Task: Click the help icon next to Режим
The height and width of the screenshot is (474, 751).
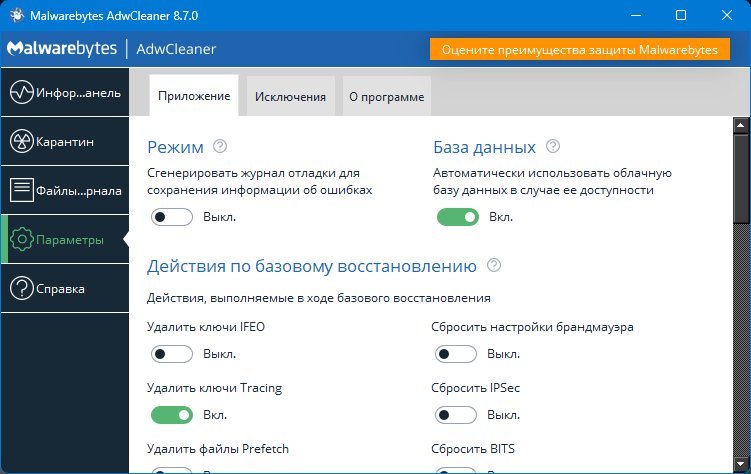Action: pos(221,147)
